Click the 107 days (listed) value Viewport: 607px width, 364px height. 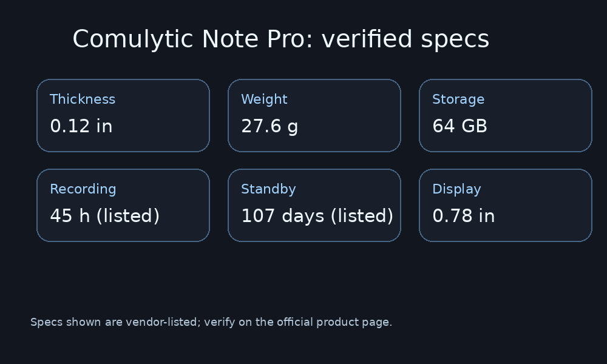click(317, 216)
